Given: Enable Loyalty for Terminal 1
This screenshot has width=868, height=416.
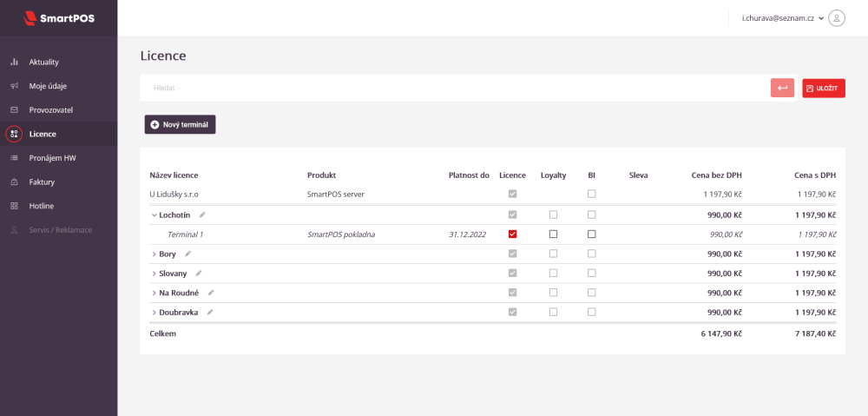Looking at the screenshot, I should [553, 234].
